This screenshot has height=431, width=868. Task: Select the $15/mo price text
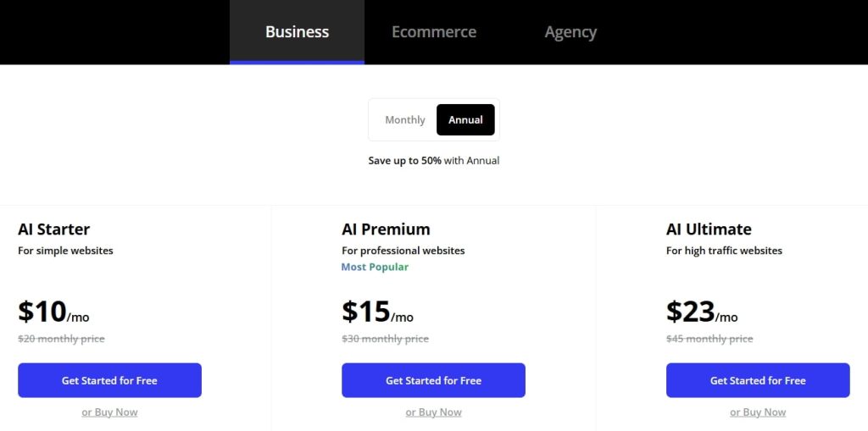[377, 312]
